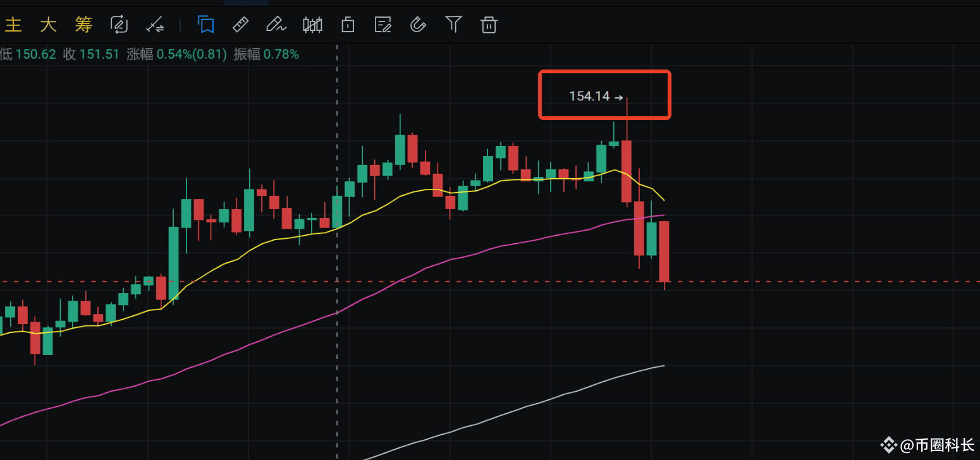Select the pencil drawing tool
Viewport: 980px width, 460px height.
276,24
